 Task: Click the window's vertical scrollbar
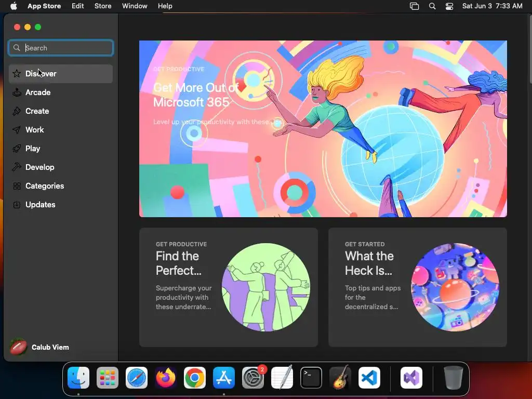click(530, 49)
